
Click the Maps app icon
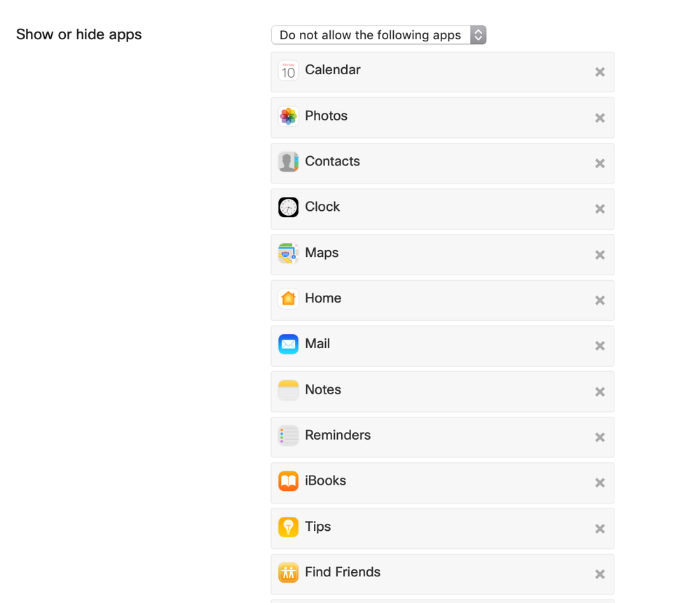pos(288,253)
